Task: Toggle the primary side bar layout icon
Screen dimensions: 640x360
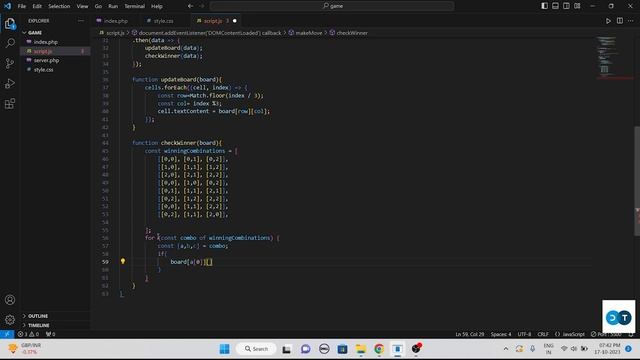Action: pos(544,6)
